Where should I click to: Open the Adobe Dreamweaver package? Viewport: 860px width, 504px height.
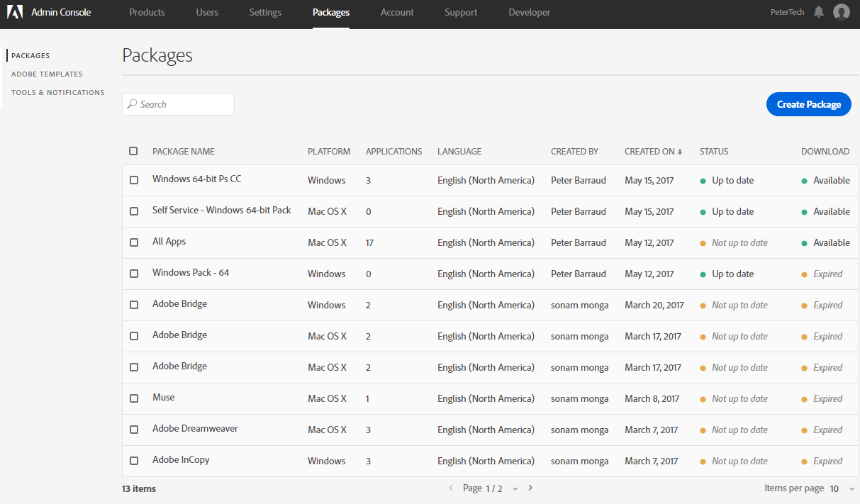pos(195,429)
